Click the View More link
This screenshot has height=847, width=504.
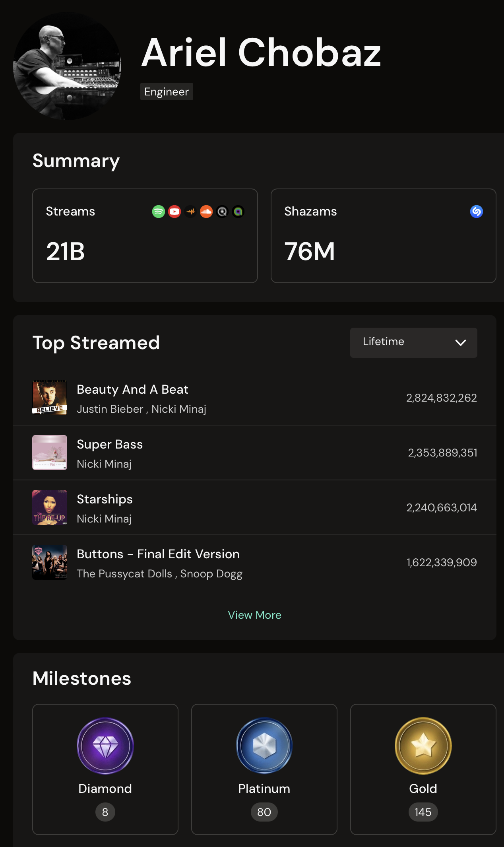pos(255,615)
